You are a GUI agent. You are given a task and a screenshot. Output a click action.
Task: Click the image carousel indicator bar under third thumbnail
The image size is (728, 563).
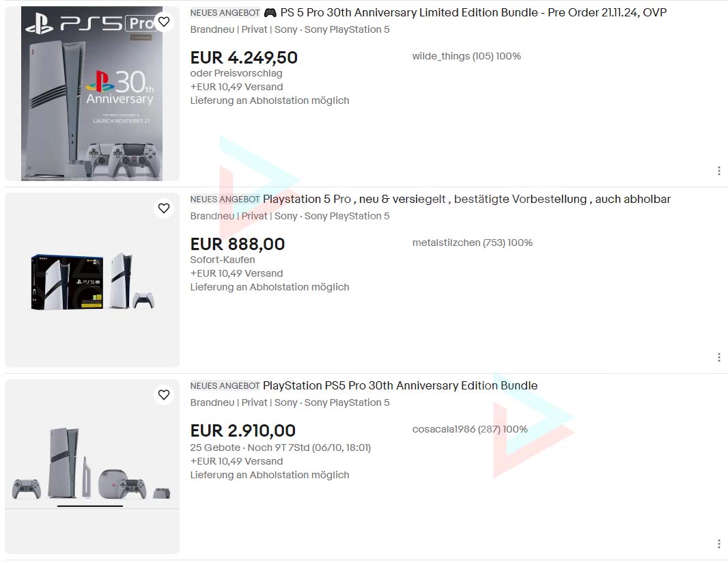tap(90, 506)
